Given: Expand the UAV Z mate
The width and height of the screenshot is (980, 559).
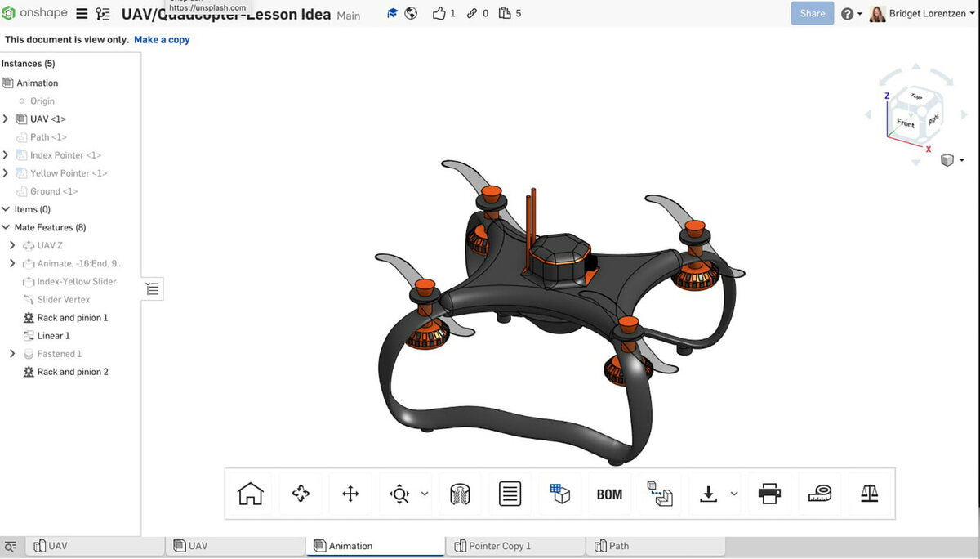Looking at the screenshot, I should click(12, 245).
